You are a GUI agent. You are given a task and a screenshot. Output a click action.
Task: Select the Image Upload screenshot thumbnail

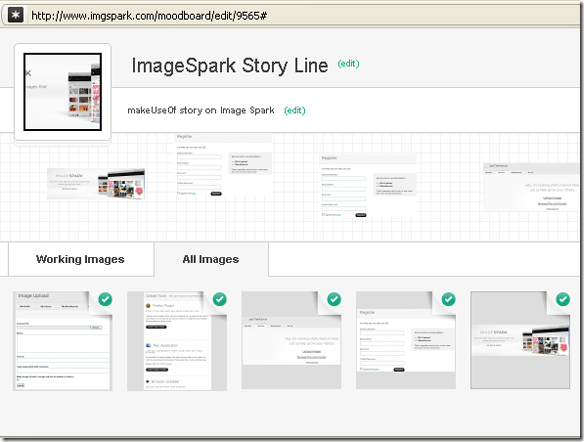[63, 341]
